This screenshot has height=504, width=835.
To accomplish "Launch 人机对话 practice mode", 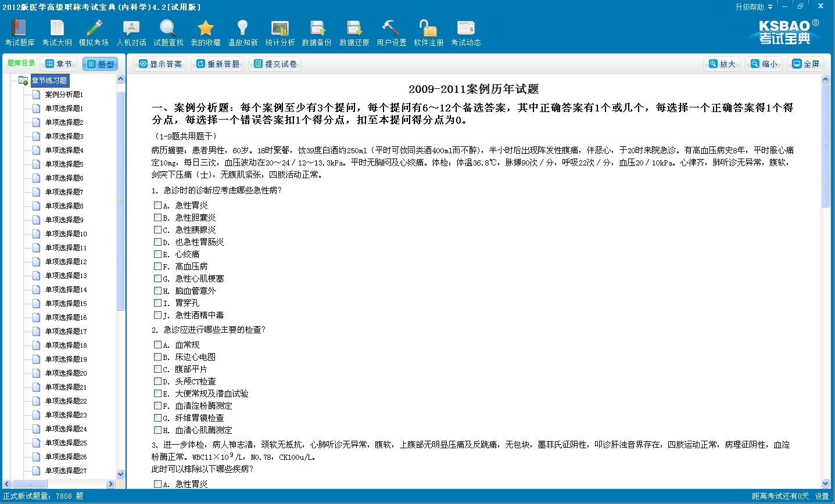I will click(131, 32).
